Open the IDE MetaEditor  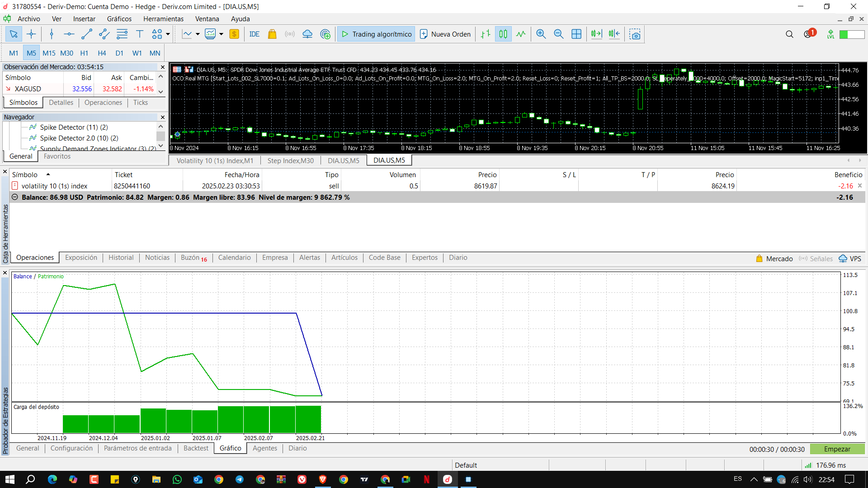255,34
